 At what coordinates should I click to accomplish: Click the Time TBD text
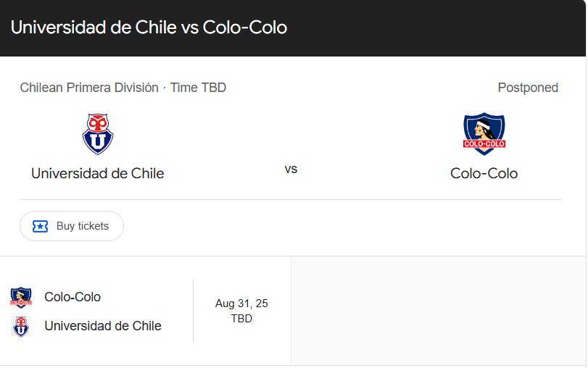[198, 88]
